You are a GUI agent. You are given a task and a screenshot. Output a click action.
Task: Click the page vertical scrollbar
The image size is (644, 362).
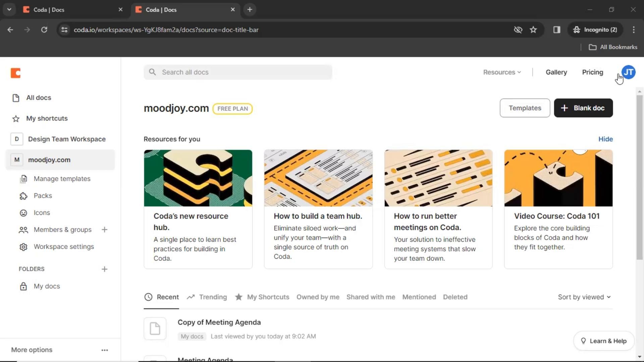tap(639, 178)
